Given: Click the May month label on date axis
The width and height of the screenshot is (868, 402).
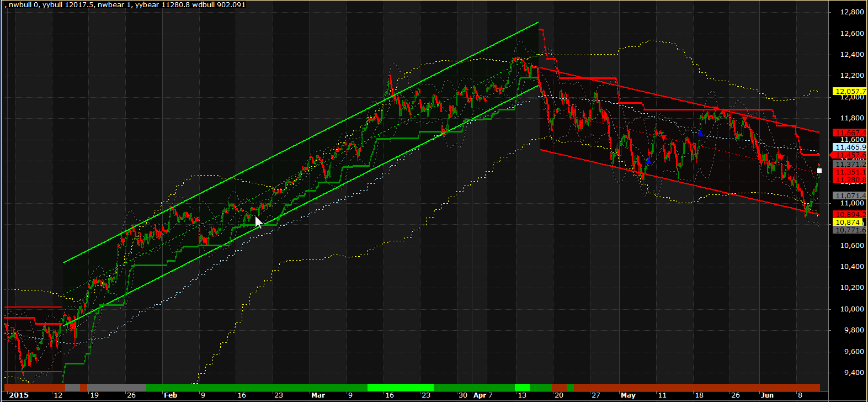Looking at the screenshot, I should tap(628, 395).
